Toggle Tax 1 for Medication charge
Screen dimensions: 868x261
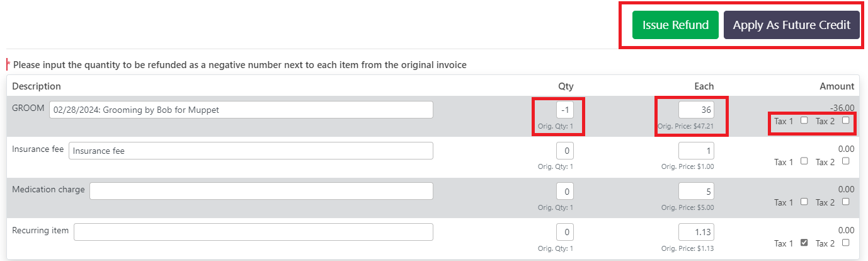point(804,202)
